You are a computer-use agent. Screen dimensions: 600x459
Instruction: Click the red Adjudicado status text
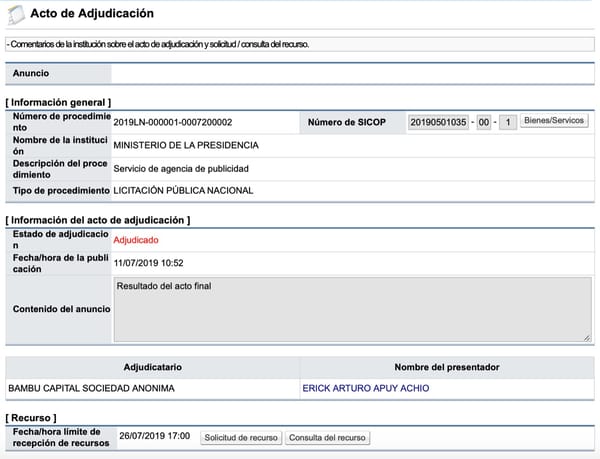coord(136,240)
